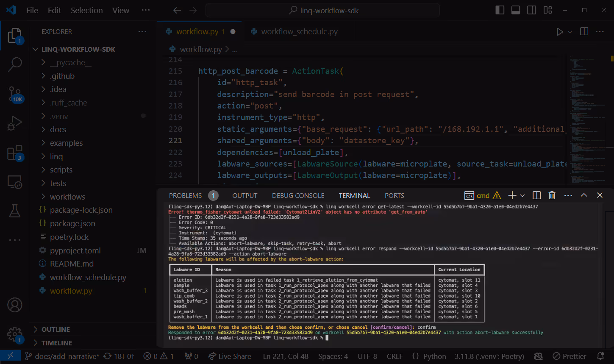Click the linq-workflow-sdk command center search box
Image resolution: width=614 pixels, height=364 pixels.
pos(323,10)
